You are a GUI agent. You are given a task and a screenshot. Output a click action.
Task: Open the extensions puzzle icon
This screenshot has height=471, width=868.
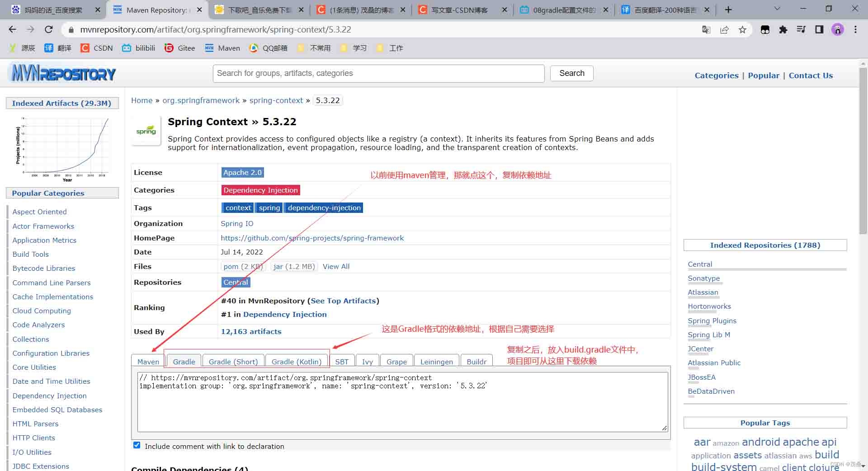tap(783, 29)
